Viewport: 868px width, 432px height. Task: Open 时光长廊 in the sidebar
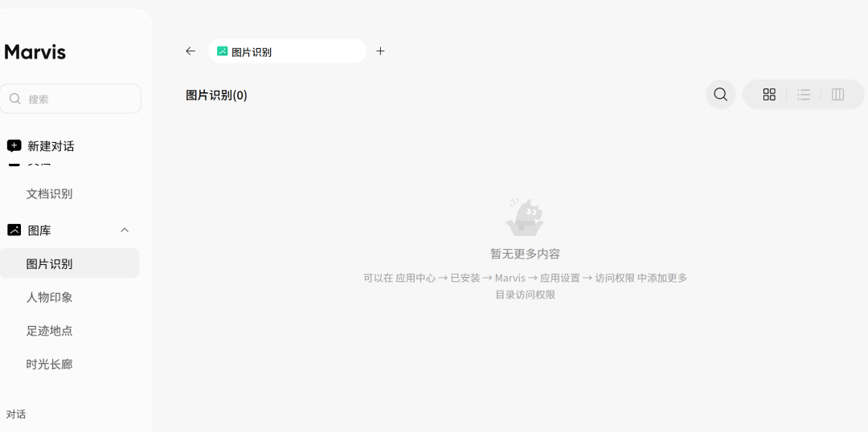(49, 365)
